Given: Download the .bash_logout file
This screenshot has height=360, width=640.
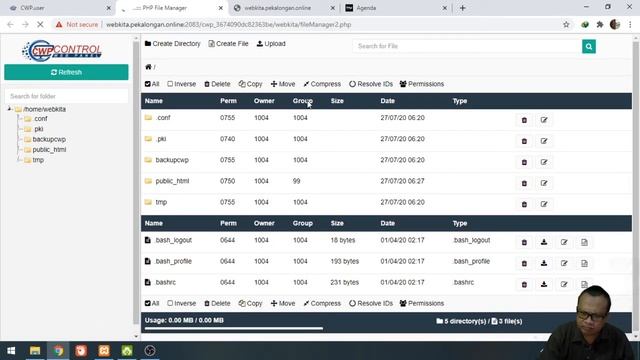Looking at the screenshot, I should [544, 242].
